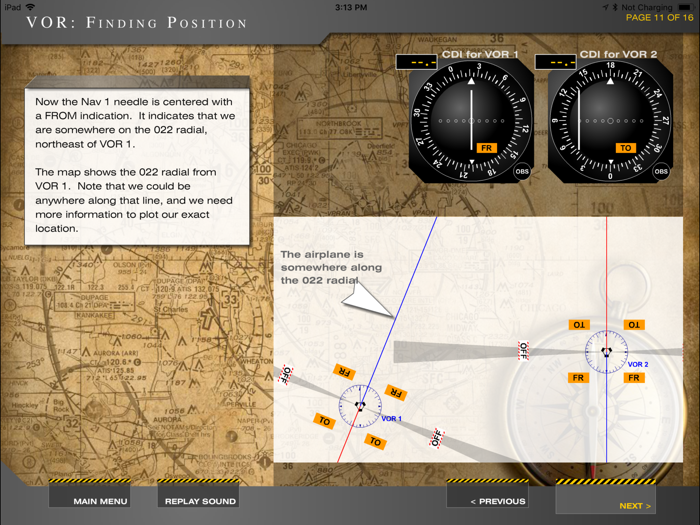The height and width of the screenshot is (525, 700).
Task: Click the left TO label below VOR 1
Action: point(325,421)
